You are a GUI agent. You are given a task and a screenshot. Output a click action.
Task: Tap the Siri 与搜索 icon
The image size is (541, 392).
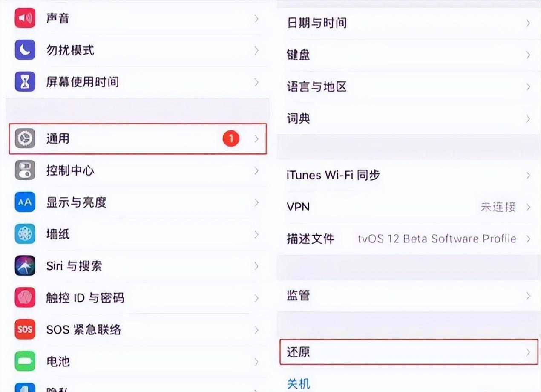click(x=25, y=266)
